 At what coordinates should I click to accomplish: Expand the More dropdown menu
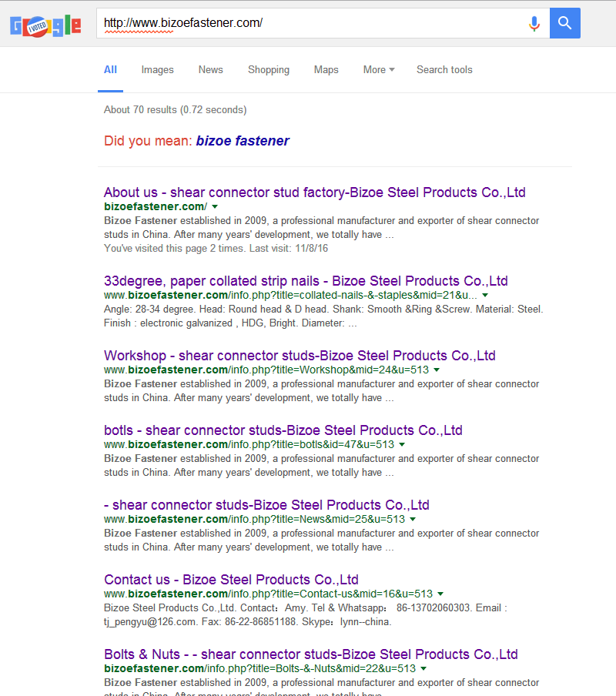click(379, 70)
